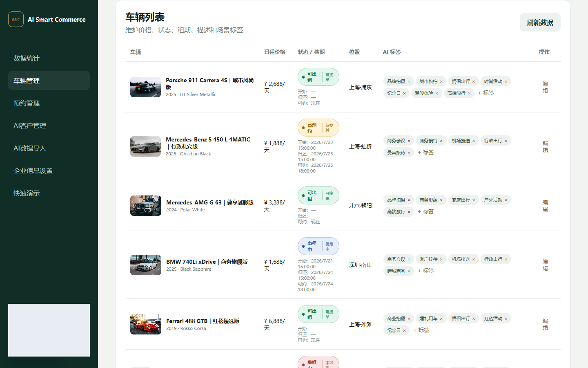Click Mercedes S 450 已预约 status badge
588x368 pixels.
point(318,128)
